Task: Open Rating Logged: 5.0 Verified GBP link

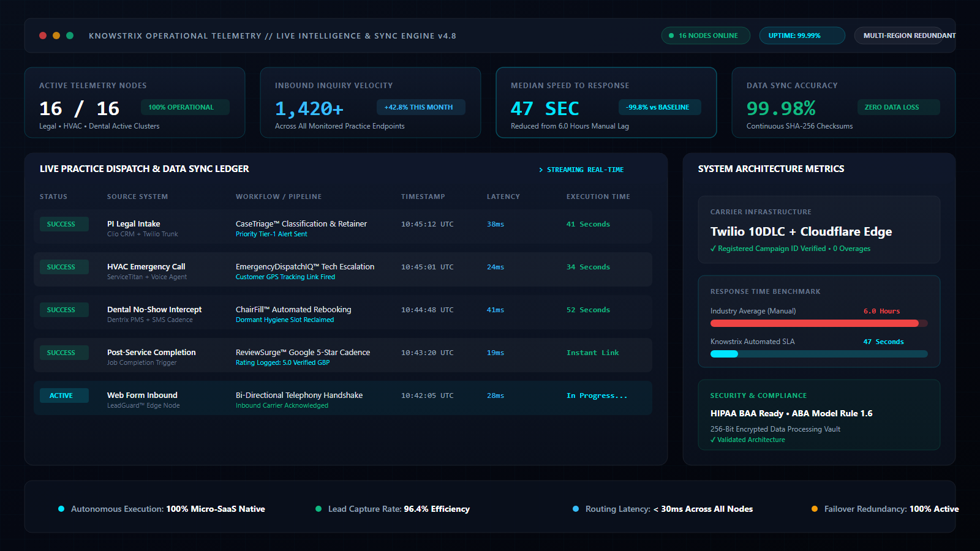Action: 283,362
